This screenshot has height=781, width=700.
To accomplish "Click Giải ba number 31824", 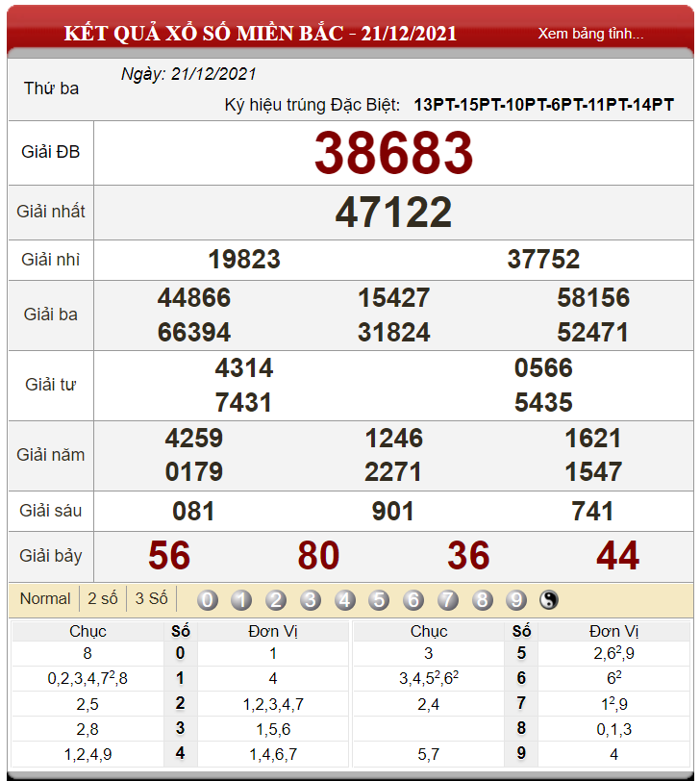I will [393, 332].
